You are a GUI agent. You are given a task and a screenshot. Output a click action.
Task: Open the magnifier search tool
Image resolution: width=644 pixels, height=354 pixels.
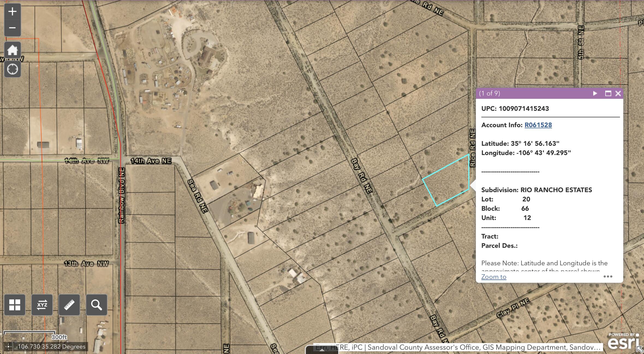[97, 305]
